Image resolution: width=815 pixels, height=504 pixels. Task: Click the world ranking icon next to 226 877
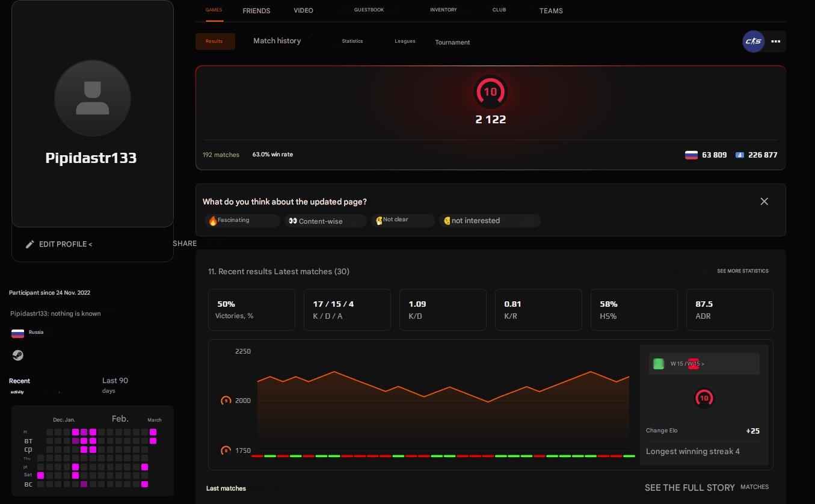[x=740, y=155]
